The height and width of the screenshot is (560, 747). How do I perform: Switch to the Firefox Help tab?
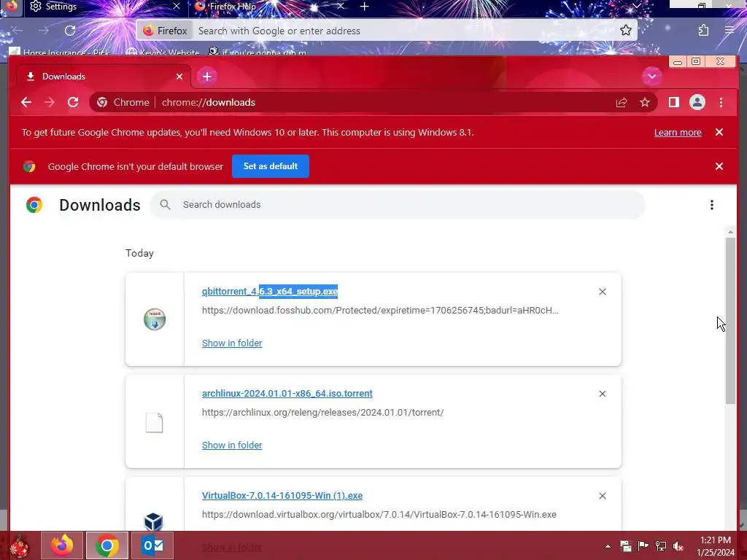pos(270,7)
